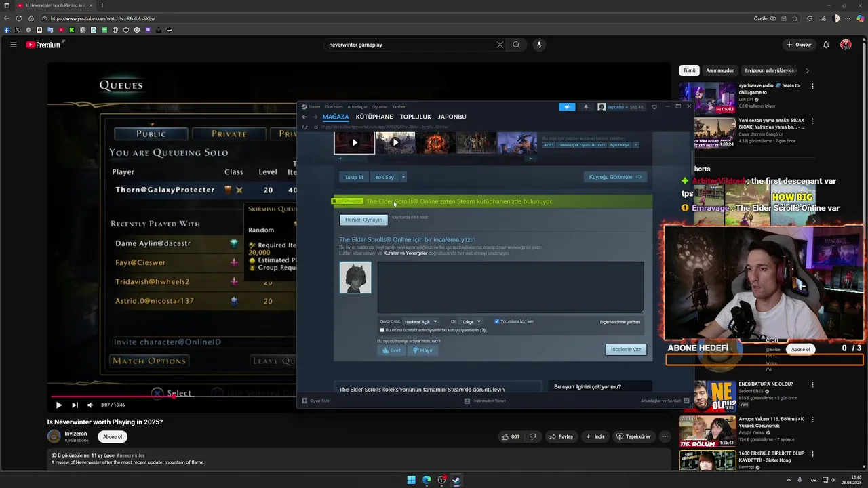Open the X bookmark in the bookmarks bar
The height and width of the screenshot is (488, 868).
pyautogui.click(x=18, y=30)
